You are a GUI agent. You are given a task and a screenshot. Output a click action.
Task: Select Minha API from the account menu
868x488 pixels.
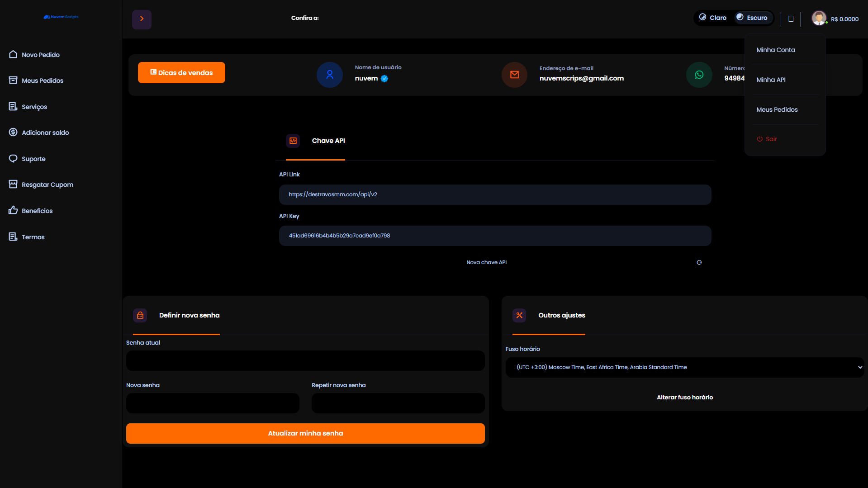[771, 80]
